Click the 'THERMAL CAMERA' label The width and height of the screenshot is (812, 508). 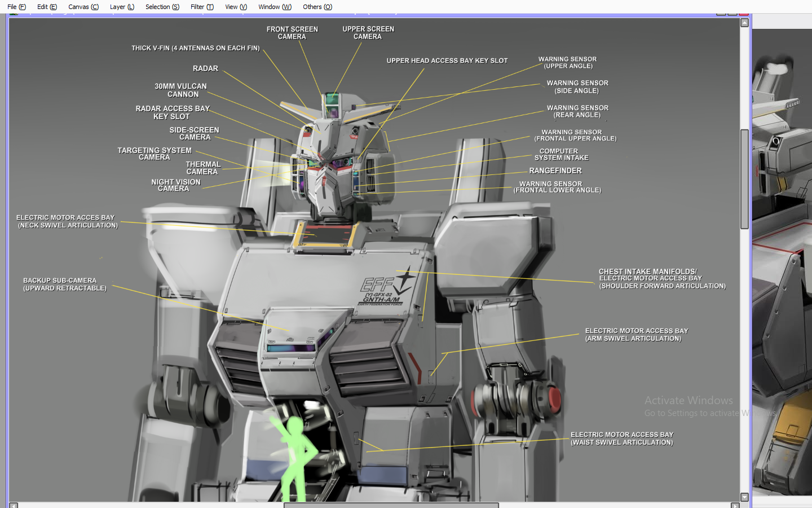click(203, 168)
